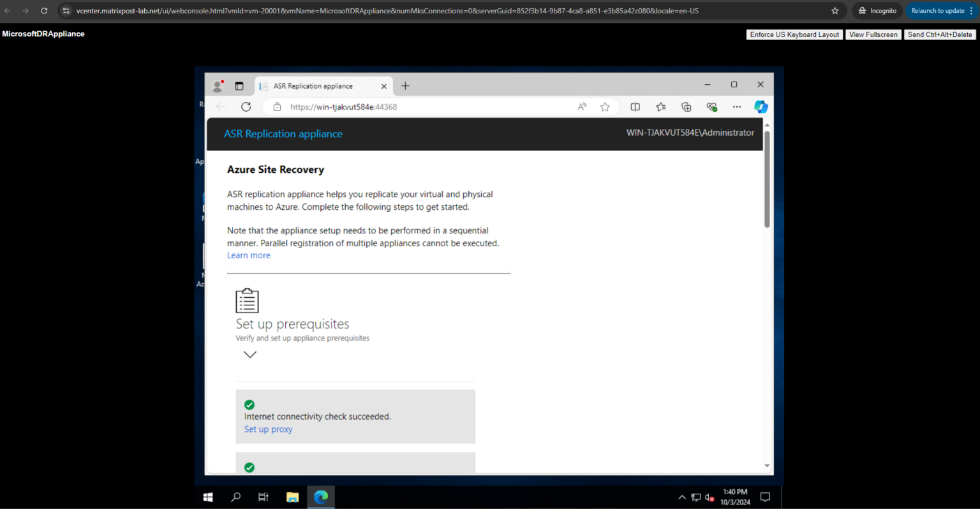Open Edge Settings and more menu
The height and width of the screenshot is (509, 980).
tap(737, 107)
